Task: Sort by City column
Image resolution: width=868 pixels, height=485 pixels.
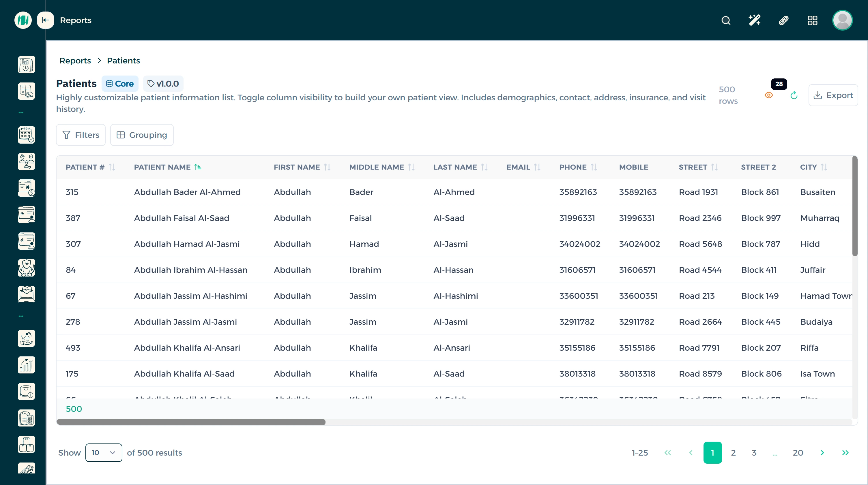Action: [824, 167]
